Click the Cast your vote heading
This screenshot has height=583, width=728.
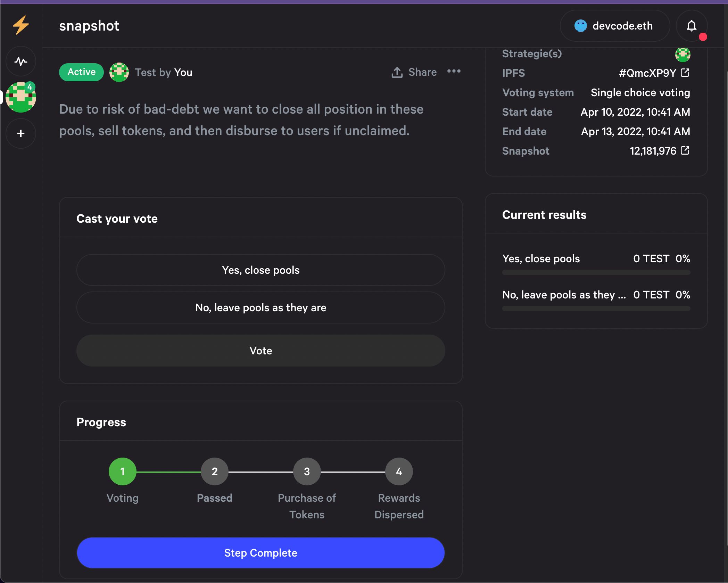pos(117,219)
